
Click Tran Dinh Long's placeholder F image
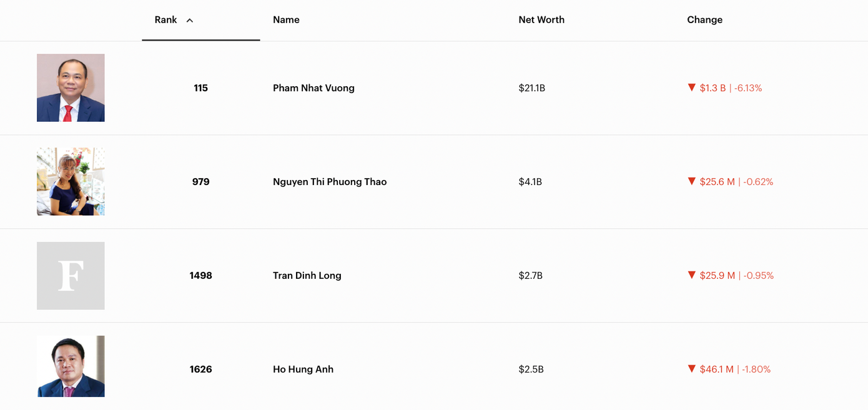pyautogui.click(x=71, y=276)
